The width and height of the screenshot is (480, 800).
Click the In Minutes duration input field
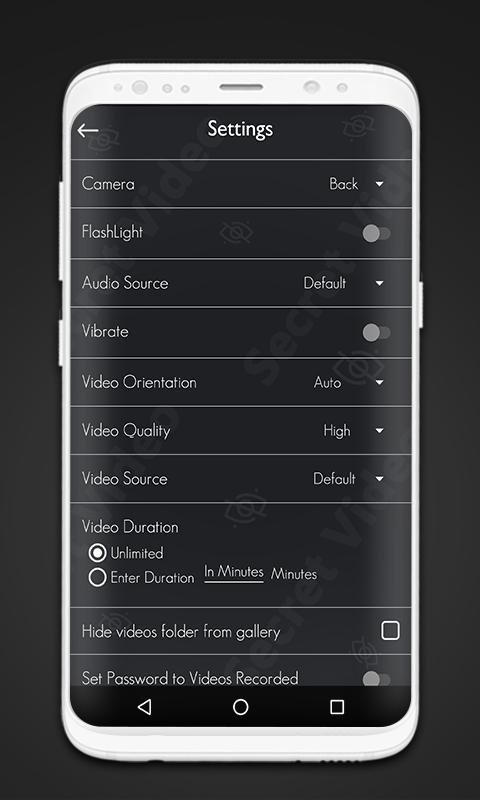tap(234, 573)
